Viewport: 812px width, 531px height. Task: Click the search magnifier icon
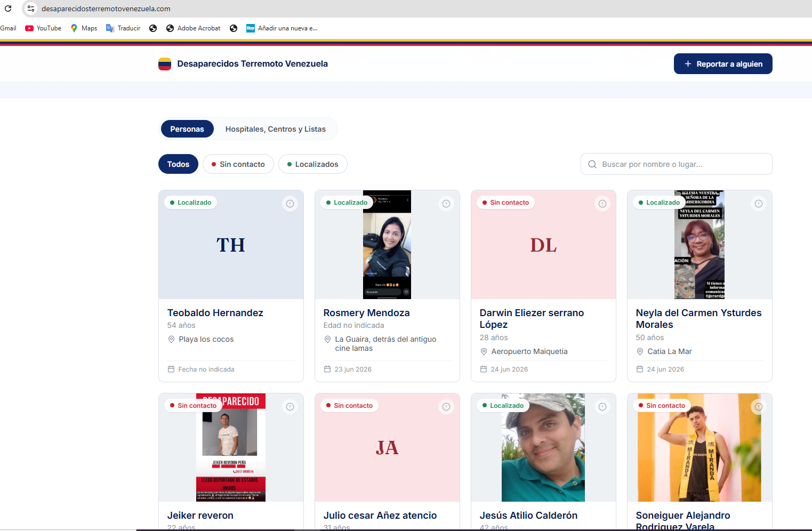point(592,164)
